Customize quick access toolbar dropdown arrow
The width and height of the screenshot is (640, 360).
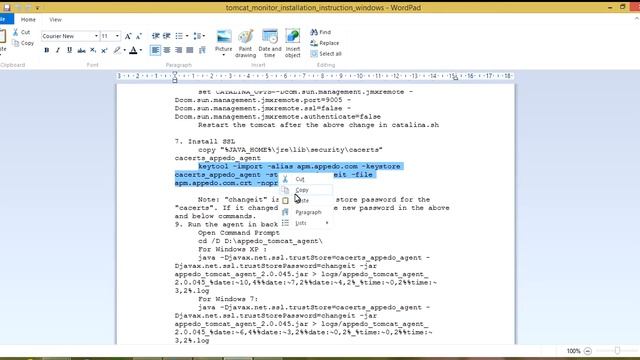point(37,8)
